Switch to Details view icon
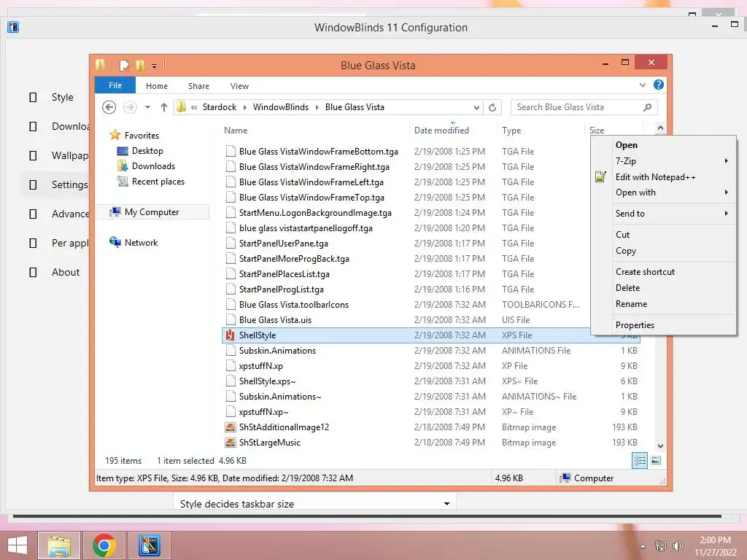 pyautogui.click(x=640, y=461)
